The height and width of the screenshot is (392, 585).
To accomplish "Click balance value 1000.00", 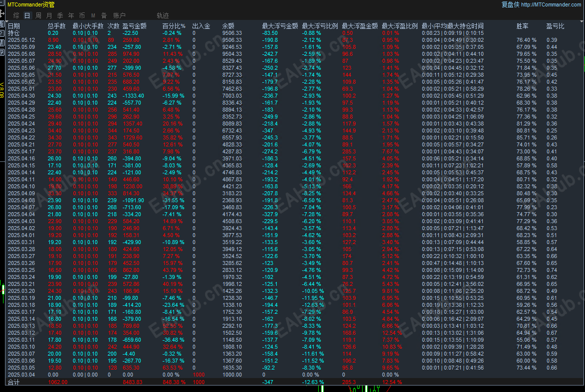I will tap(232, 375).
